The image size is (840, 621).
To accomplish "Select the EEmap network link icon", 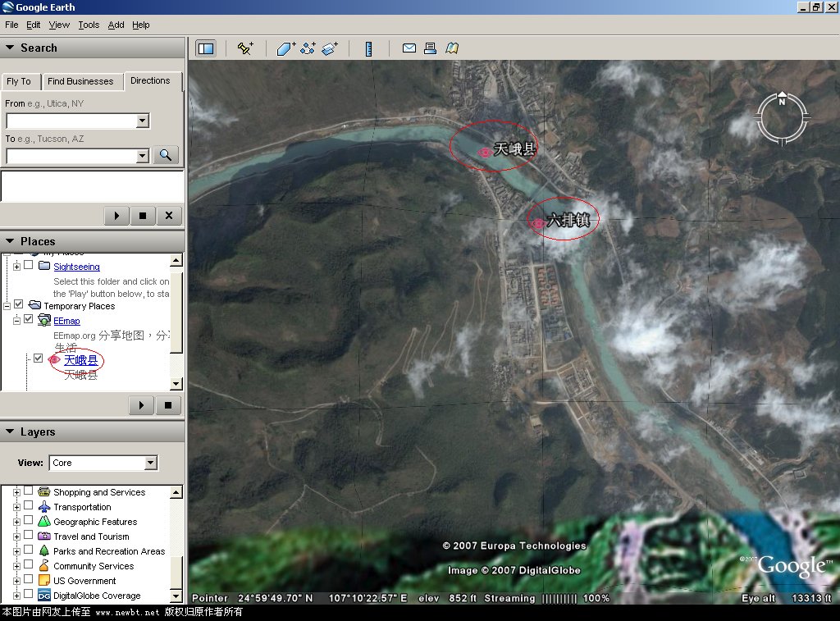I will pos(44,321).
